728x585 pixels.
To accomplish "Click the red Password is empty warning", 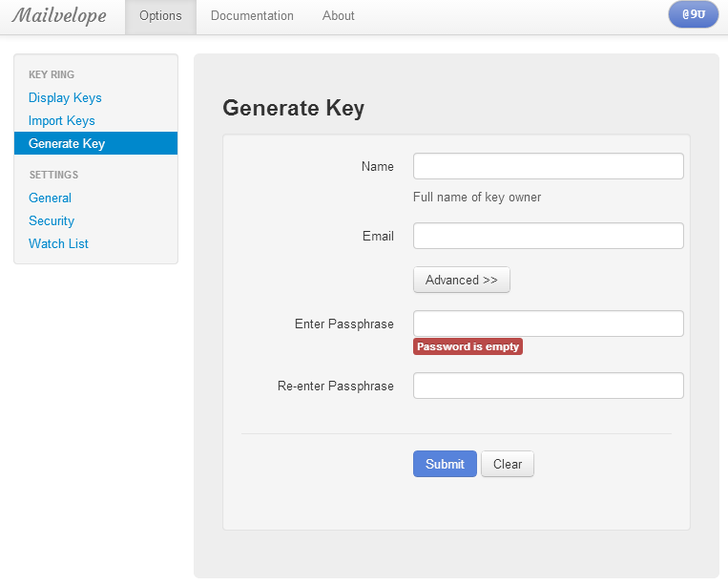I will pyautogui.click(x=468, y=346).
